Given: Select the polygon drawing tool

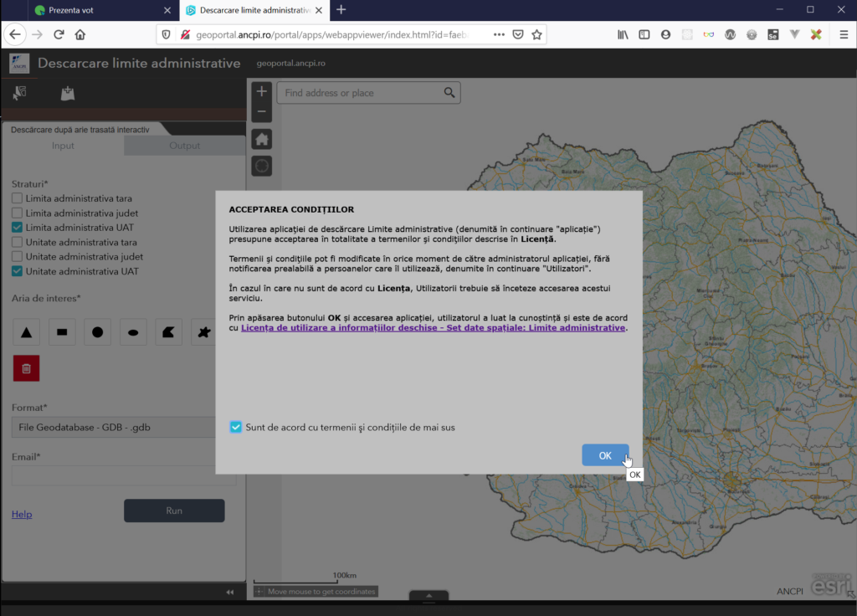Looking at the screenshot, I should click(168, 332).
